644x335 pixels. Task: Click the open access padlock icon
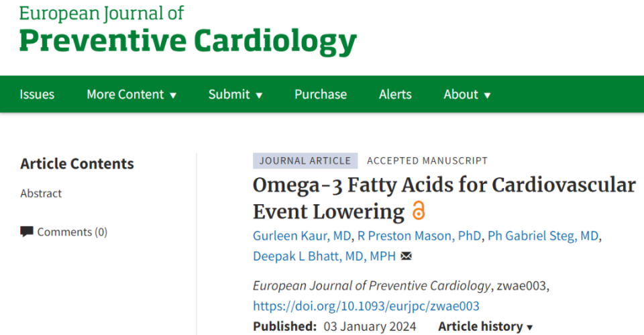click(419, 211)
